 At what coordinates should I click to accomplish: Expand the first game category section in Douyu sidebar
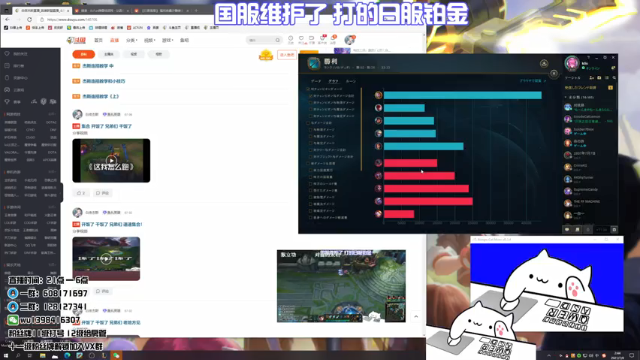tap(52, 114)
